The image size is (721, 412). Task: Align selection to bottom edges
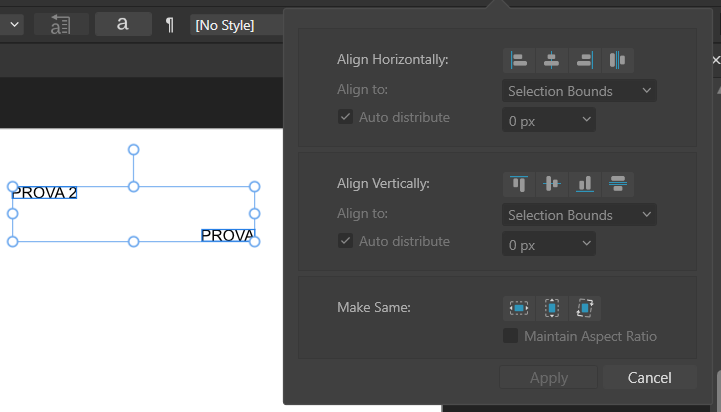point(585,184)
